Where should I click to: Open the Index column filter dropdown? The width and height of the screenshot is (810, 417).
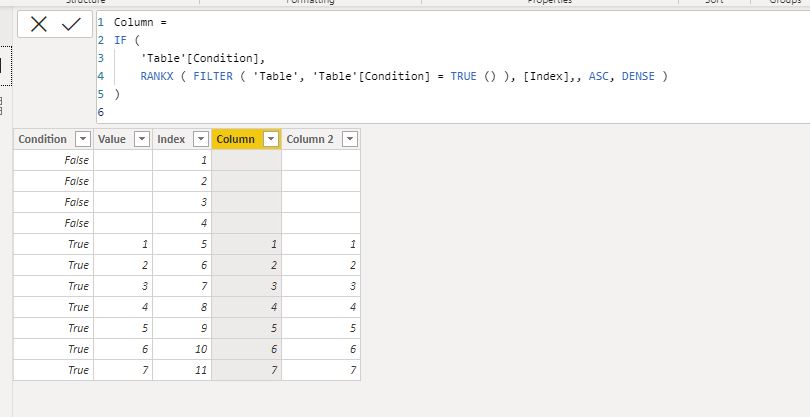coord(200,139)
